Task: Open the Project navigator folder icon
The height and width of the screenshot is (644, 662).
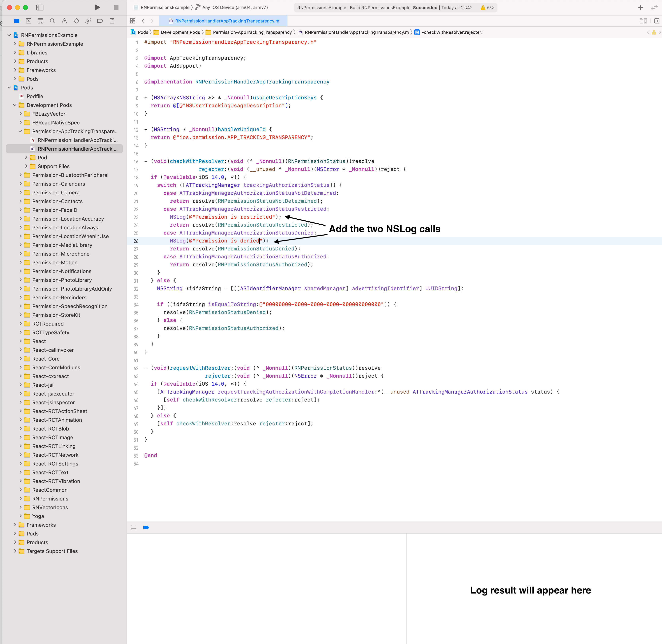Action: pos(17,21)
